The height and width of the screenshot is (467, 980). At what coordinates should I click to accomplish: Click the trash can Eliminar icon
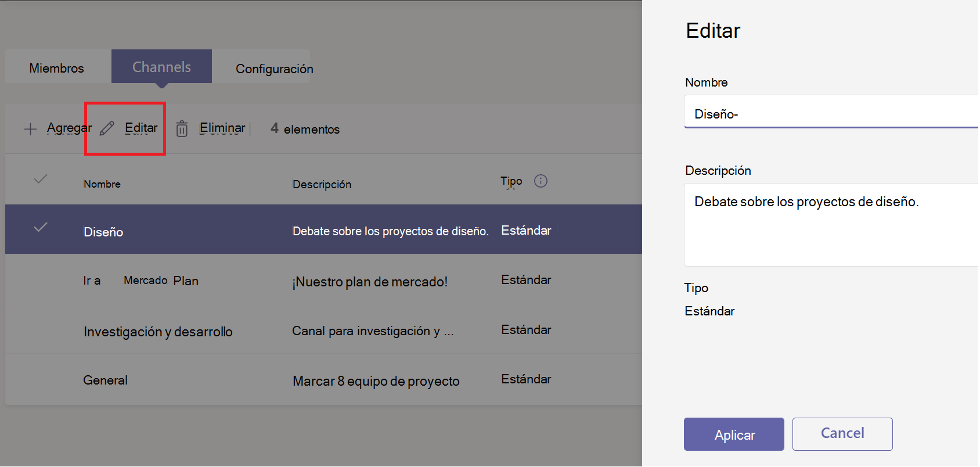tap(182, 128)
